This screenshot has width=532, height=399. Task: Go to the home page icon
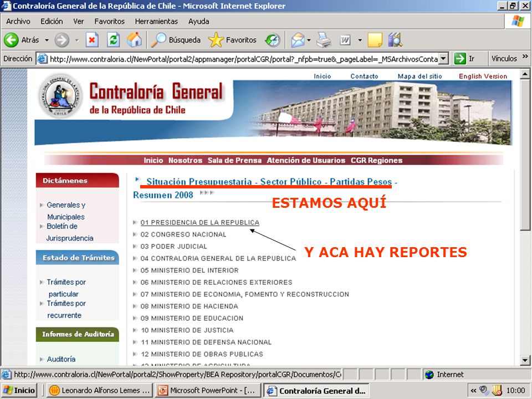click(134, 40)
